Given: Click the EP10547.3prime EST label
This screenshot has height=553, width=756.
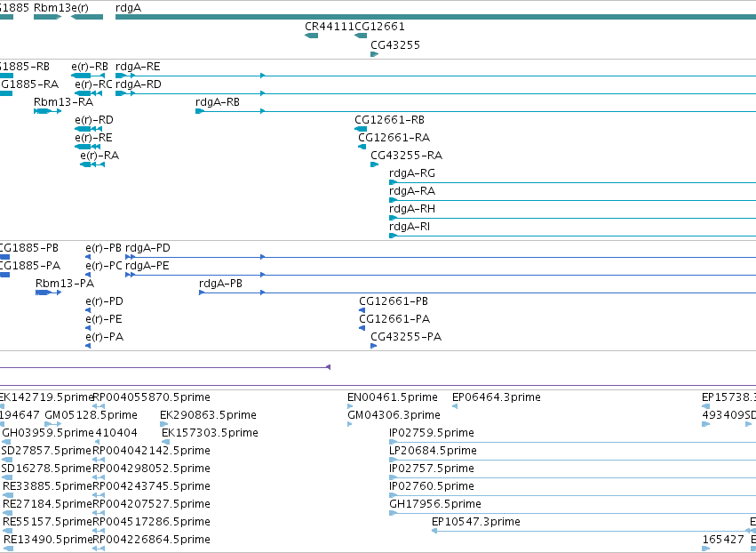Looking at the screenshot, I should [x=476, y=522].
